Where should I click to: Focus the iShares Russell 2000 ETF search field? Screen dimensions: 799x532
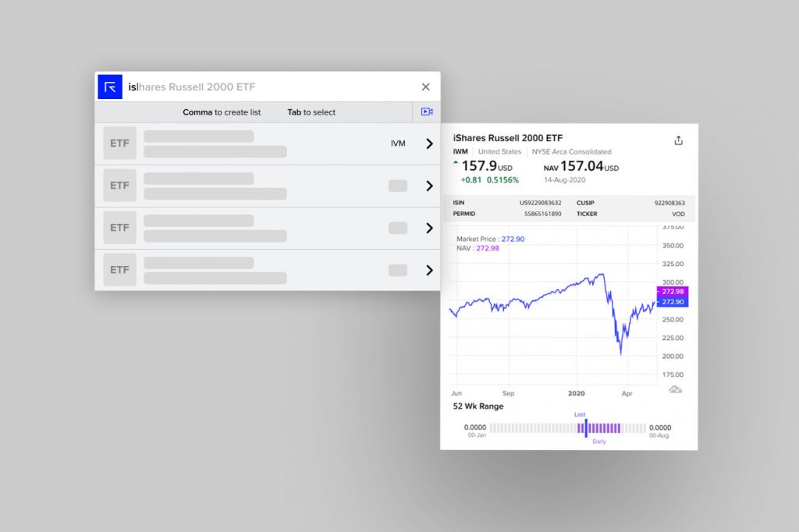click(265, 87)
